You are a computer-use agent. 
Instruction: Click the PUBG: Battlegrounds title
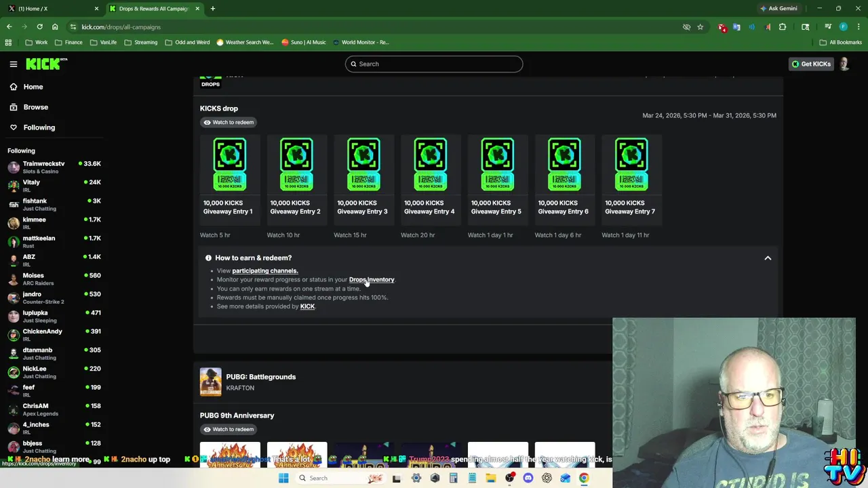tap(260, 377)
